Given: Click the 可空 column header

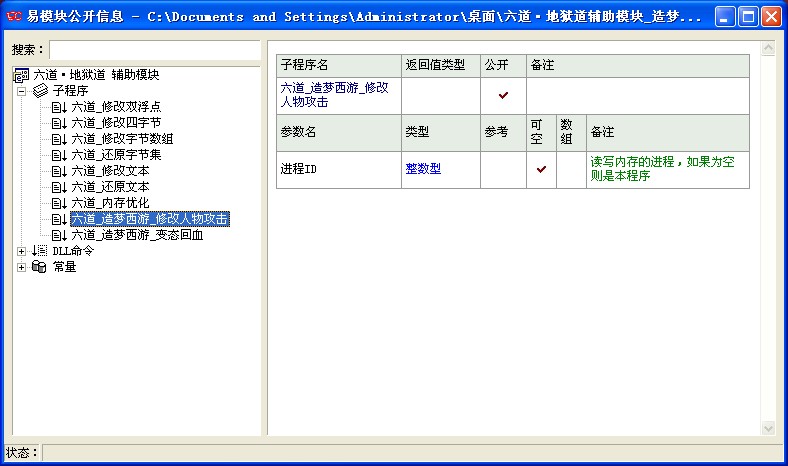Looking at the screenshot, I should (x=541, y=133).
